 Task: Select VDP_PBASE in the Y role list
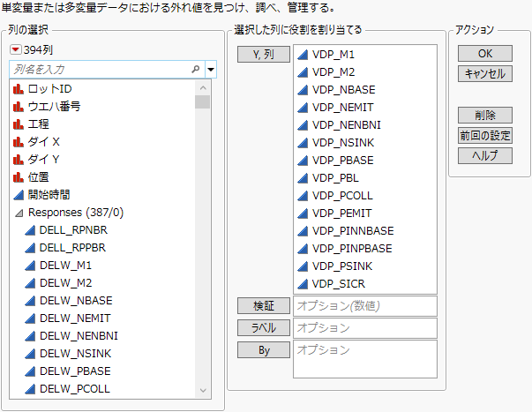(342, 161)
